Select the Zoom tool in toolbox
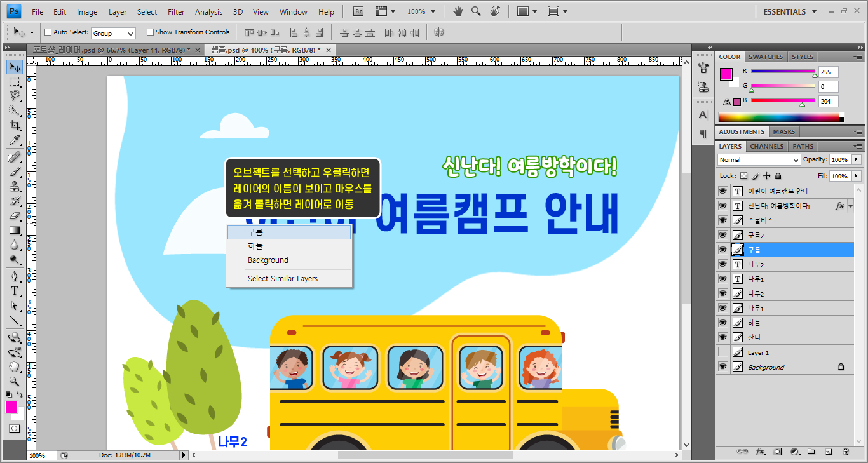This screenshot has height=463, width=868. point(15,381)
